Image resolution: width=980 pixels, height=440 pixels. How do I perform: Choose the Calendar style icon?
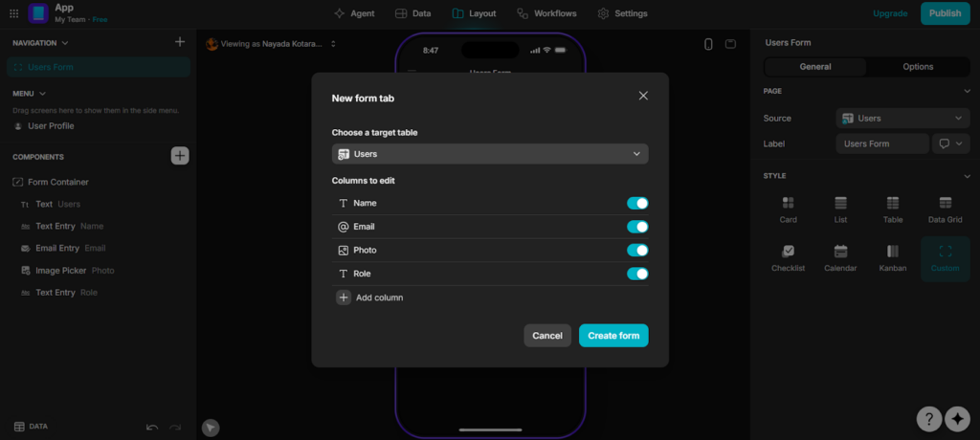click(x=840, y=253)
